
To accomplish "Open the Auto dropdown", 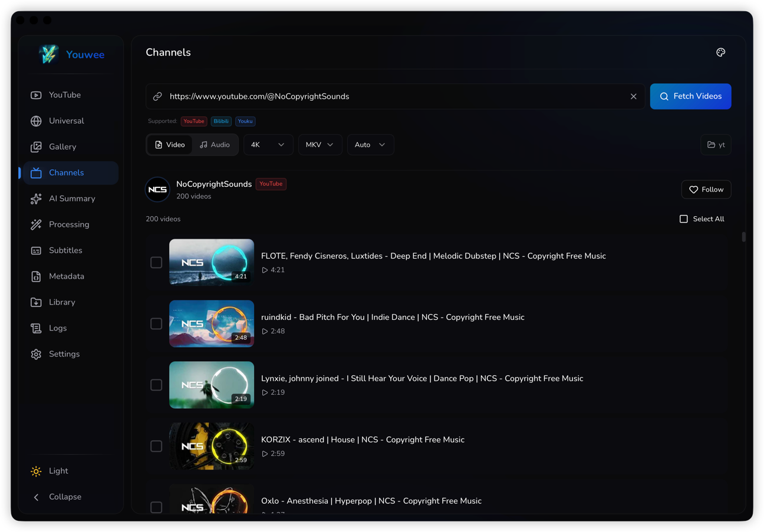I will pos(370,145).
